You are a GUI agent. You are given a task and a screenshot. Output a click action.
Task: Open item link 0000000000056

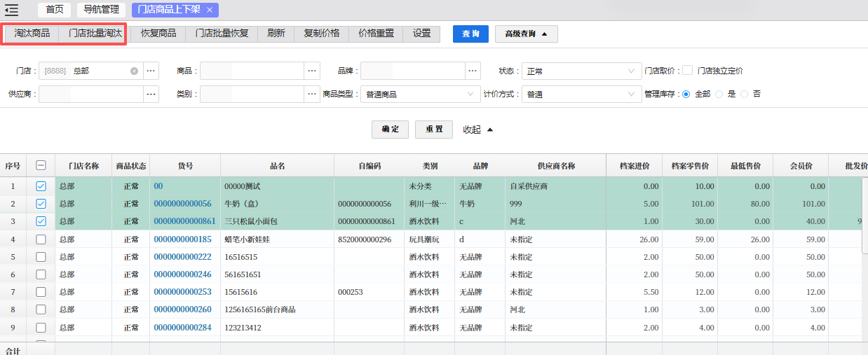(x=182, y=204)
